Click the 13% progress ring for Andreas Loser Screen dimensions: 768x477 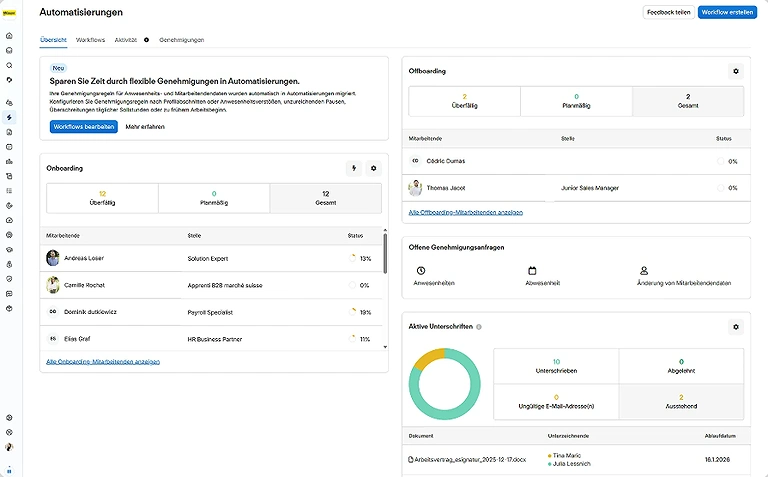[352, 258]
